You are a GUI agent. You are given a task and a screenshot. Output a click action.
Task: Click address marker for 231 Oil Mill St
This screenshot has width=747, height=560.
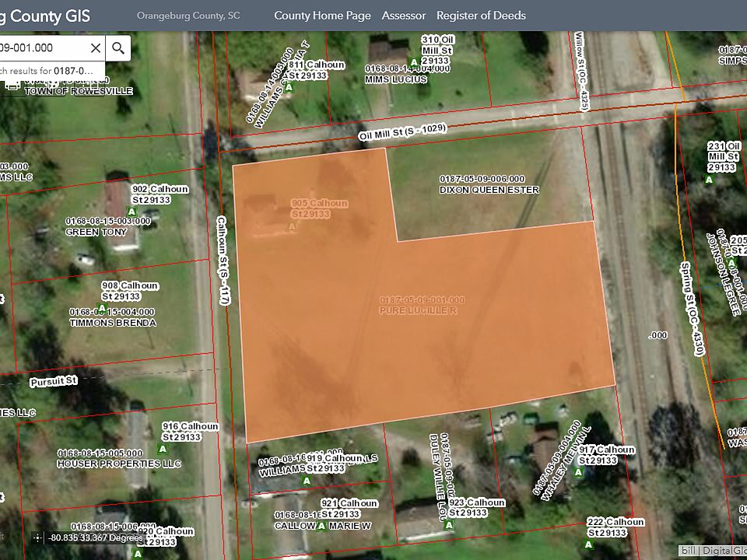[709, 180]
